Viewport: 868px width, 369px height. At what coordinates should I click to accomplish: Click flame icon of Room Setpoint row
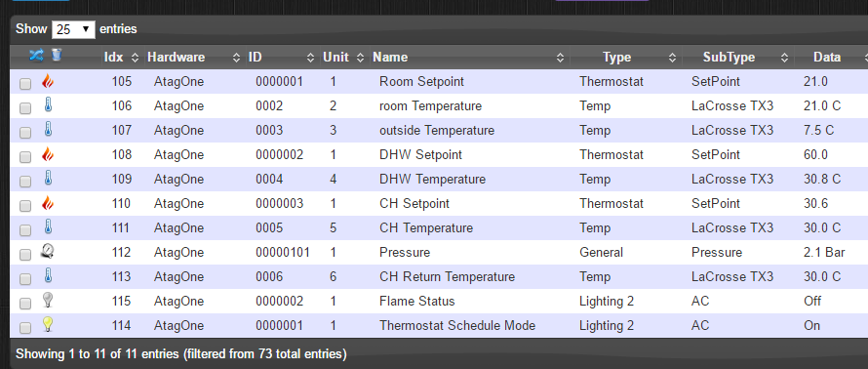pyautogui.click(x=48, y=81)
